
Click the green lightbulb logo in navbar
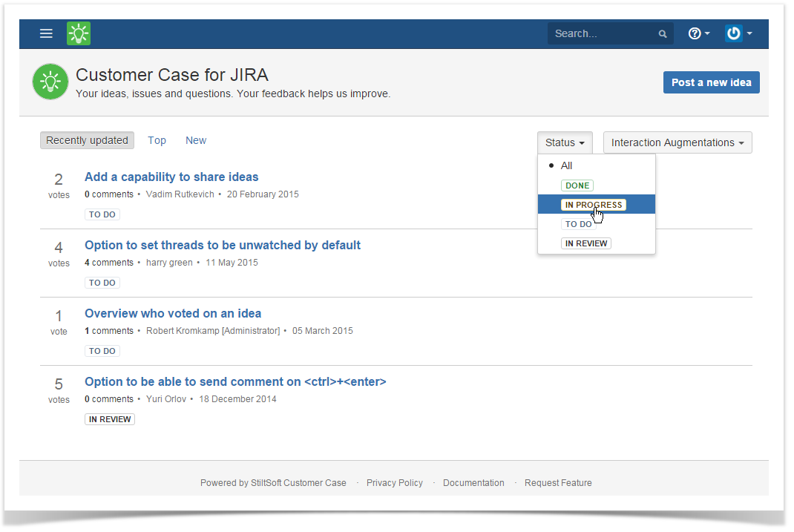click(x=79, y=33)
